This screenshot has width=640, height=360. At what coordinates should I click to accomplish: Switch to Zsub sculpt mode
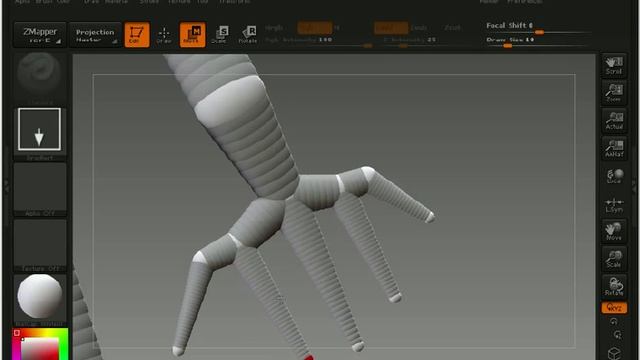click(x=419, y=28)
